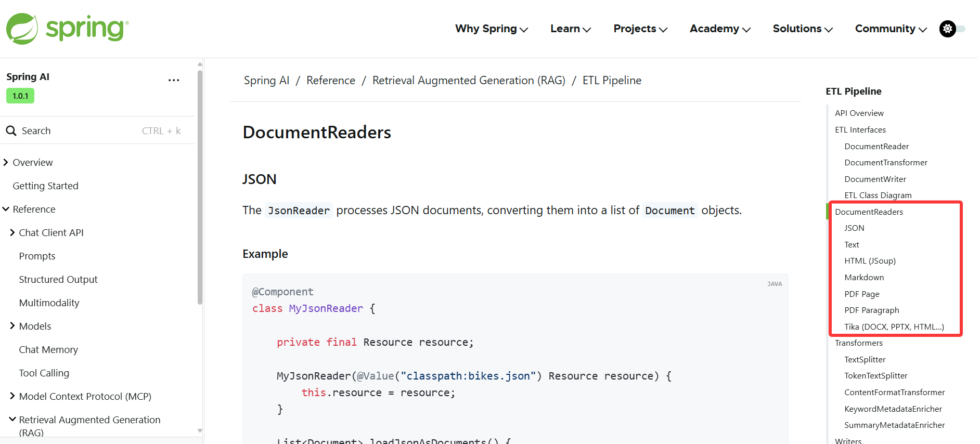
Task: Click the Reference breadcrumb link
Action: pos(331,81)
